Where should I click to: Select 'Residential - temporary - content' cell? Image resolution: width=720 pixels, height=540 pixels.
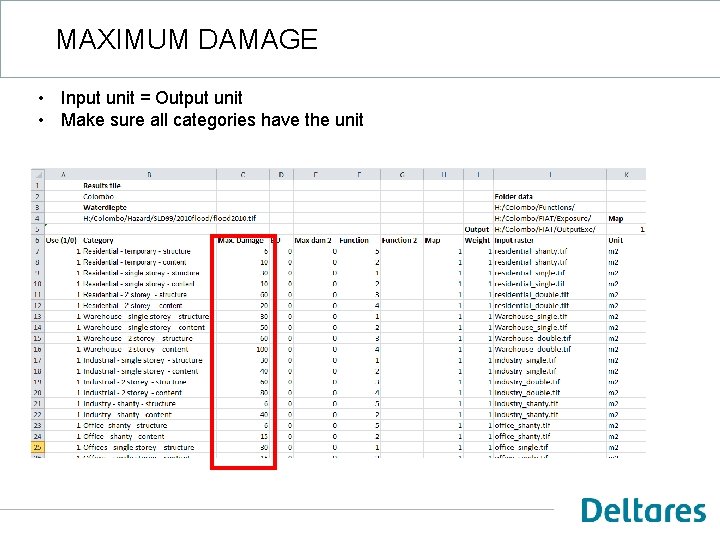pyautogui.click(x=135, y=262)
